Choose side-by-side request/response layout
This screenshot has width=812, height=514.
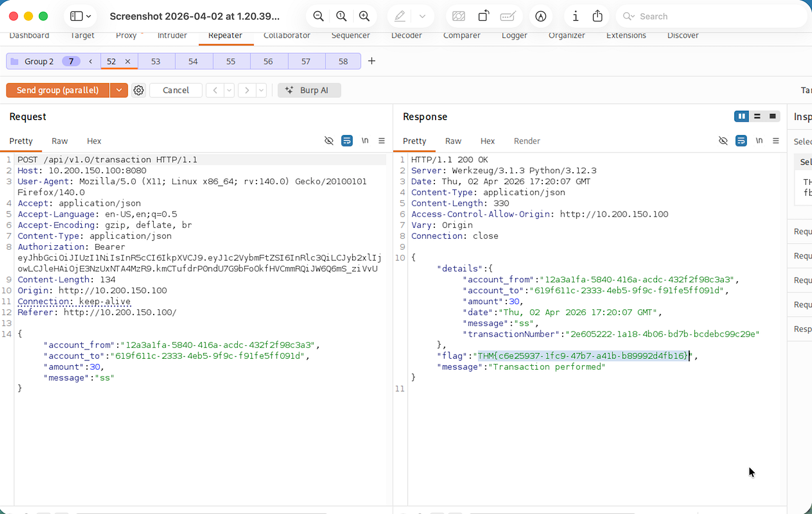[x=741, y=116]
